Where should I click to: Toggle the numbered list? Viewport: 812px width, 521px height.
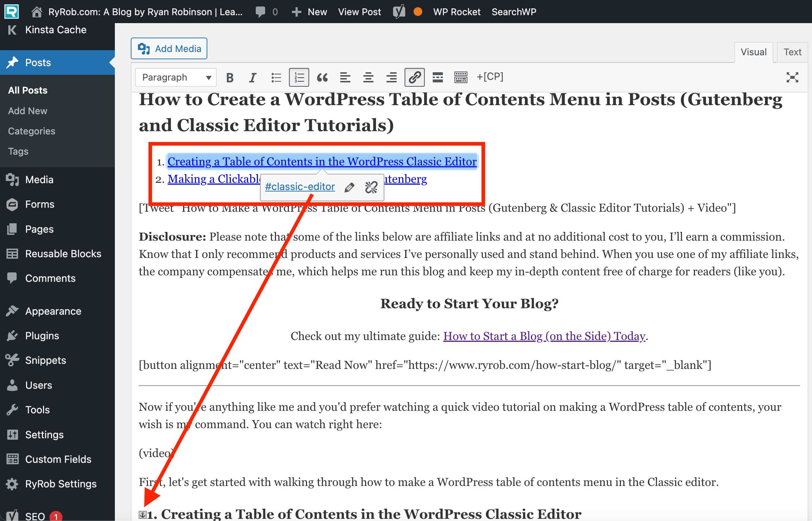299,77
